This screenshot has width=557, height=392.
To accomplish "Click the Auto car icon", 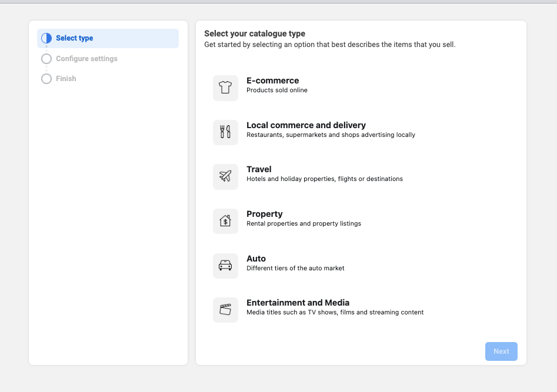I will coord(225,266).
